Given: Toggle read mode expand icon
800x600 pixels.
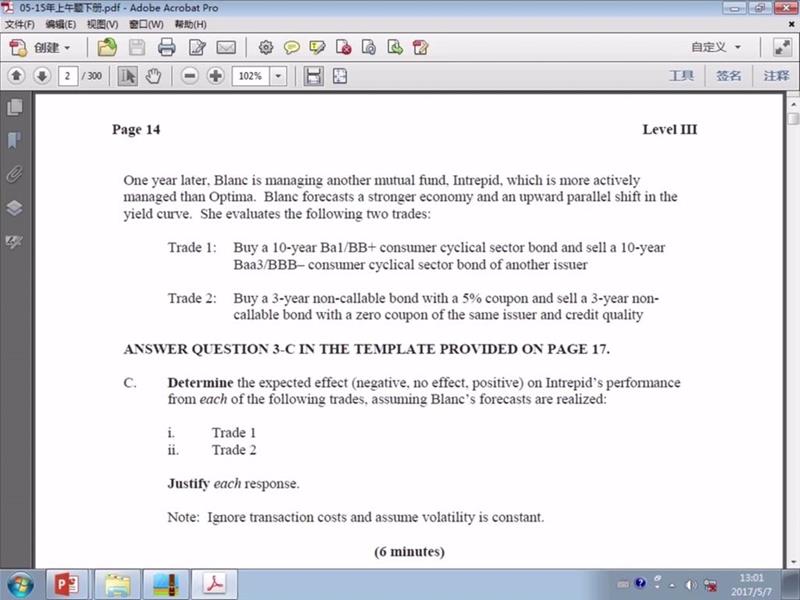Looking at the screenshot, I should click(782, 47).
